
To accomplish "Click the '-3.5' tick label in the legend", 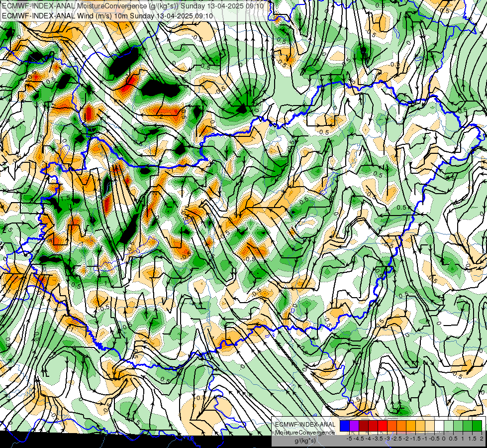I will [378, 439].
